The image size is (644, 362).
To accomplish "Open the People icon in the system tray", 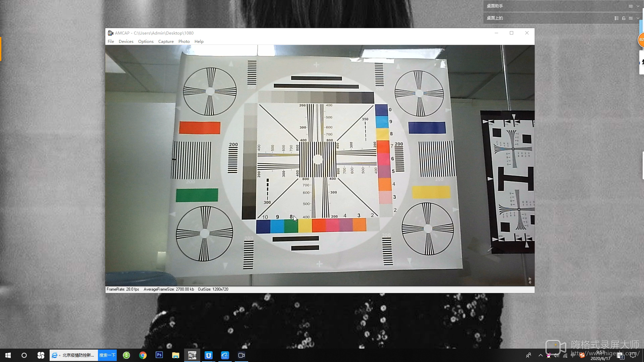I will [x=529, y=355].
